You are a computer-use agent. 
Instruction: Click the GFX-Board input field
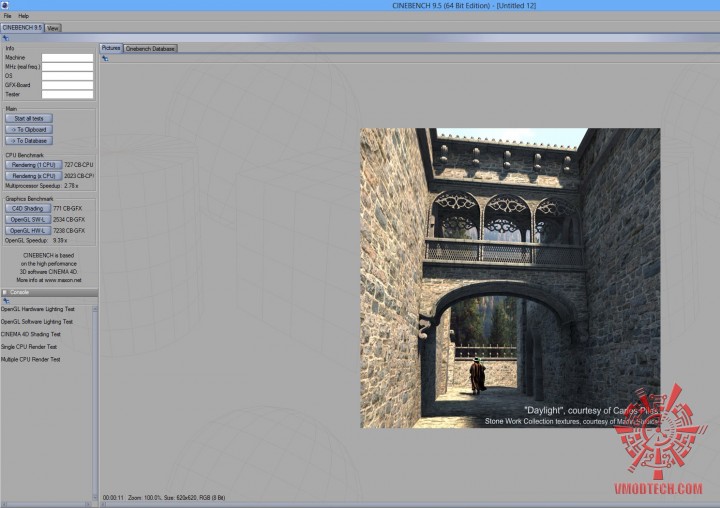[x=68, y=85]
